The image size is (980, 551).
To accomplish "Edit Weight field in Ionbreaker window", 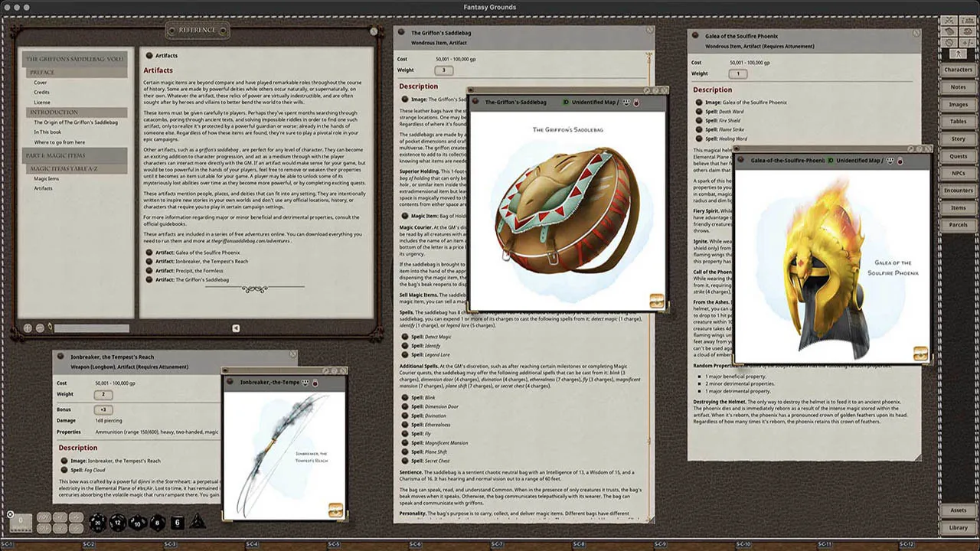I will 103,395.
